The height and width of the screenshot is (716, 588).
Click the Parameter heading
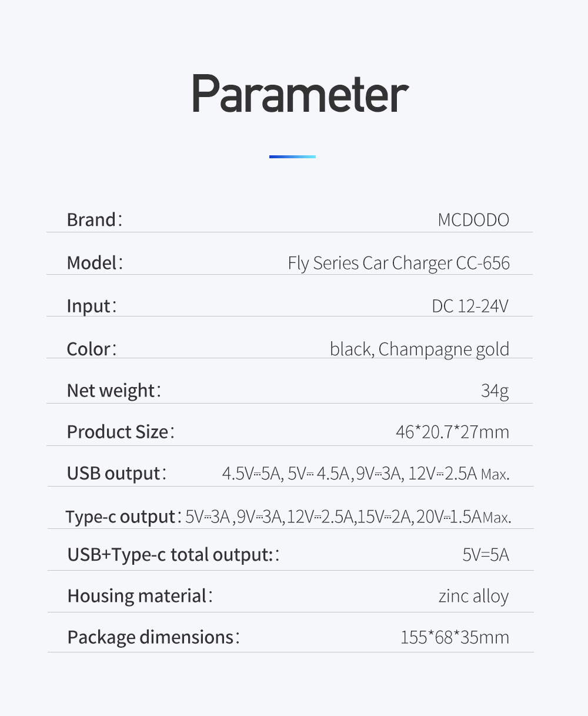(300, 95)
